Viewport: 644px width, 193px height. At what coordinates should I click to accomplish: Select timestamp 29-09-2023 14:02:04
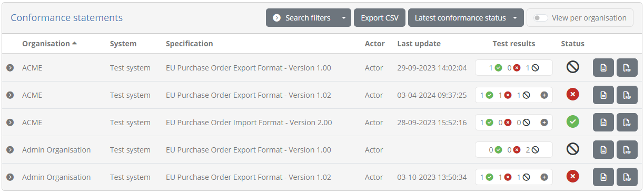tap(432, 68)
